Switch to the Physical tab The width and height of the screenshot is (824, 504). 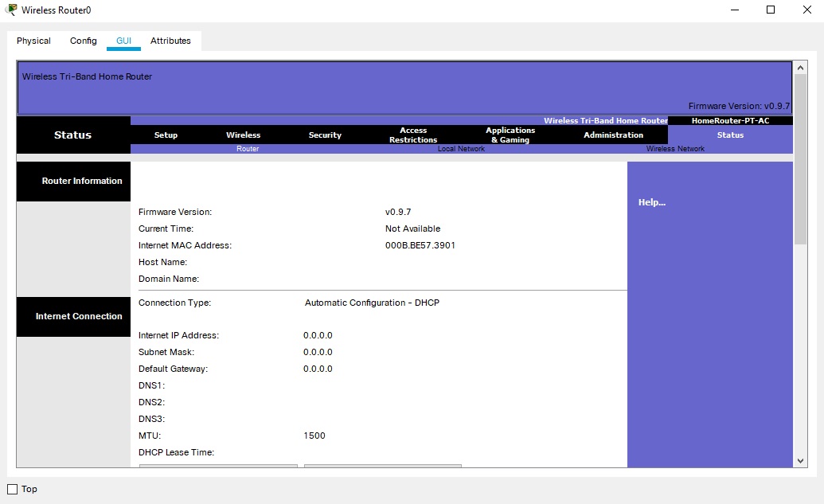(33, 40)
